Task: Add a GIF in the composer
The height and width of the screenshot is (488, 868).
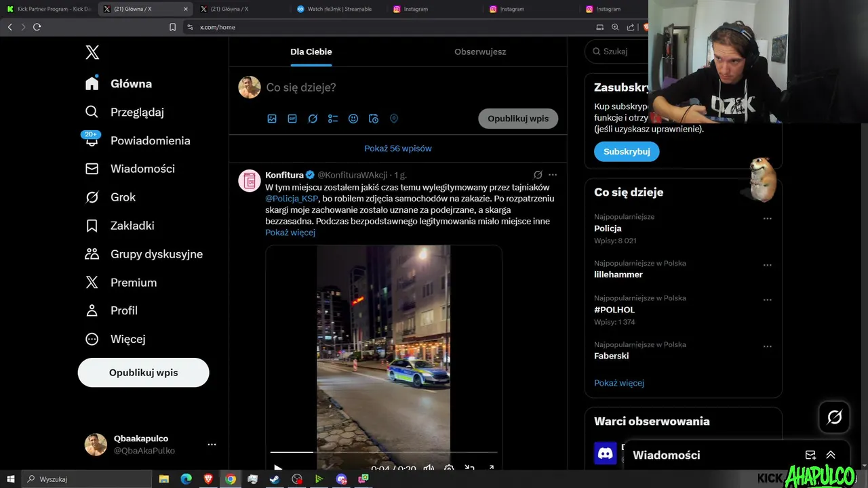Action: coord(292,119)
